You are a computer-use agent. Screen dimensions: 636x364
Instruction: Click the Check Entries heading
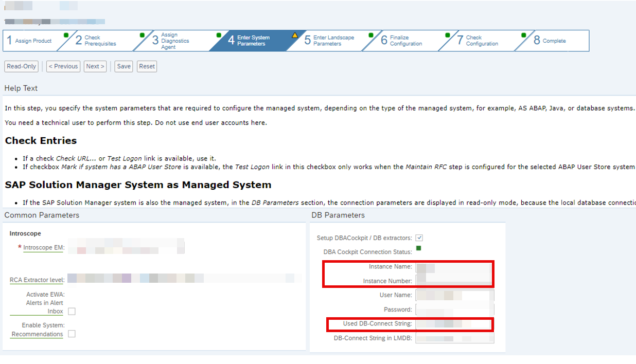coord(41,141)
